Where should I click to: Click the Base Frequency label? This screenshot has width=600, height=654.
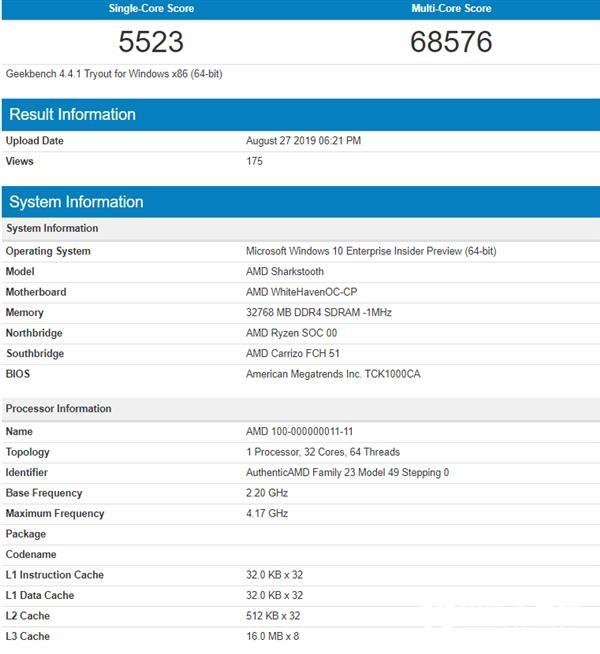pyautogui.click(x=44, y=493)
